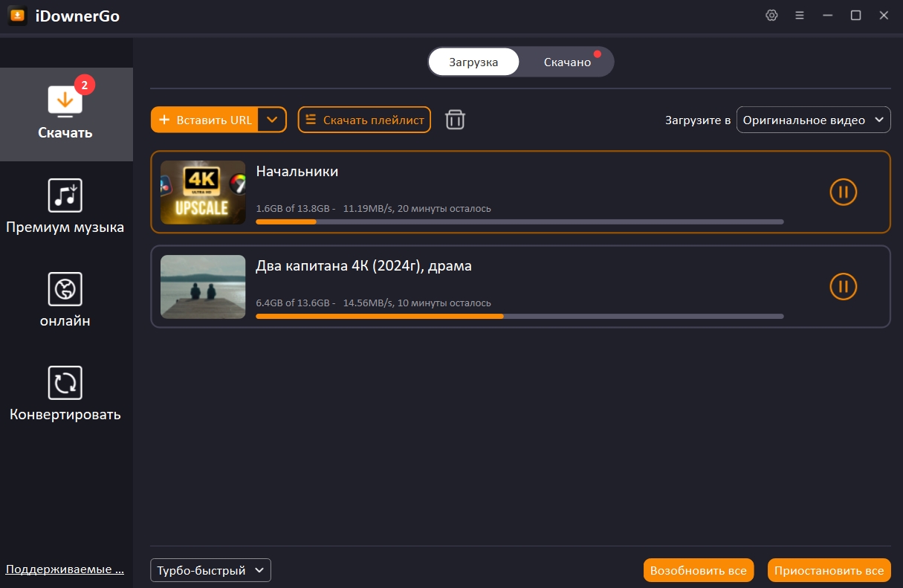The width and height of the screenshot is (903, 588).
Task: Select the Начальники title text
Action: pos(297,172)
